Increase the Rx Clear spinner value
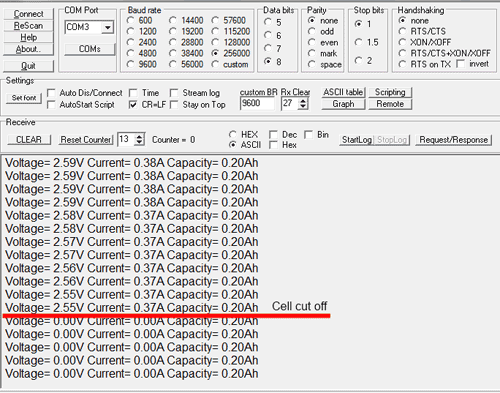The height and width of the screenshot is (393, 500). tap(303, 101)
